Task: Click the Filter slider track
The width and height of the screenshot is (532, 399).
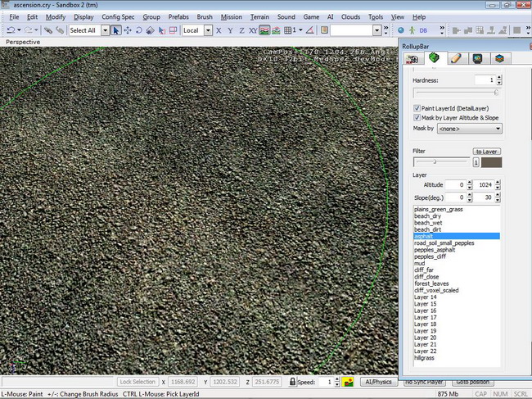Action: coord(441,161)
